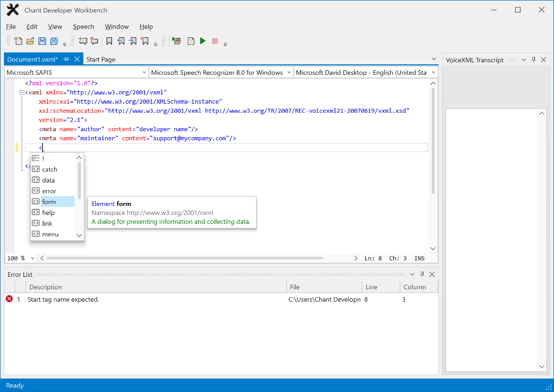Pin the Document1.vxml tab
Screen dimensions: 554x392
point(66,59)
